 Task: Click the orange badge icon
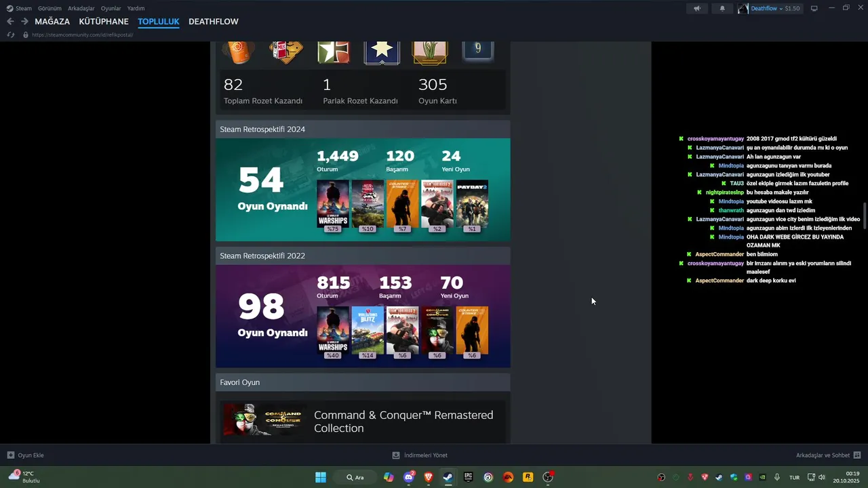coord(238,52)
